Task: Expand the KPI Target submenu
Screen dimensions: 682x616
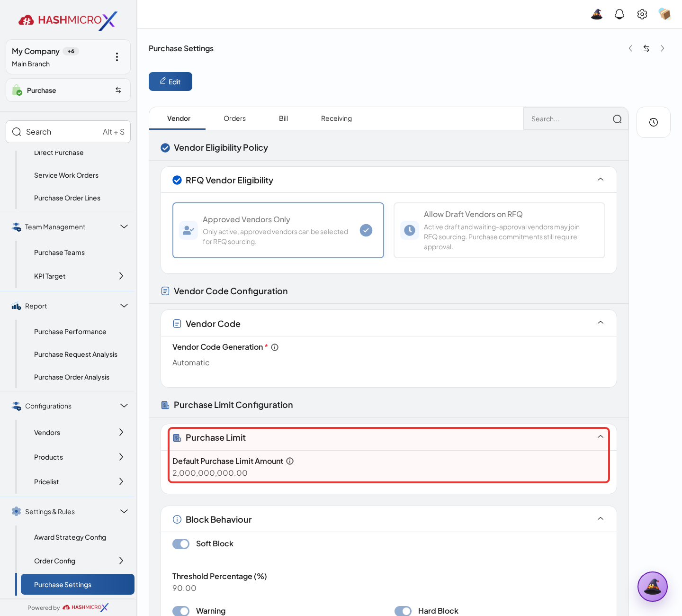Action: click(x=121, y=276)
